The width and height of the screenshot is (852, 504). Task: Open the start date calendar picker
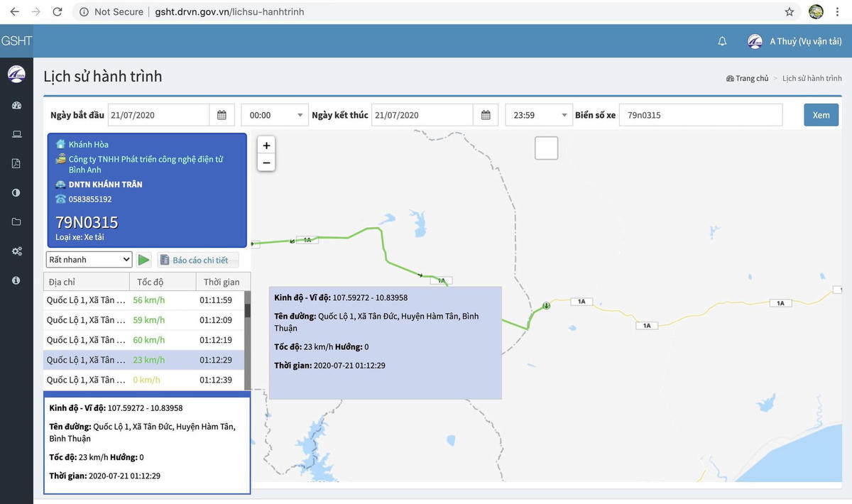click(222, 115)
